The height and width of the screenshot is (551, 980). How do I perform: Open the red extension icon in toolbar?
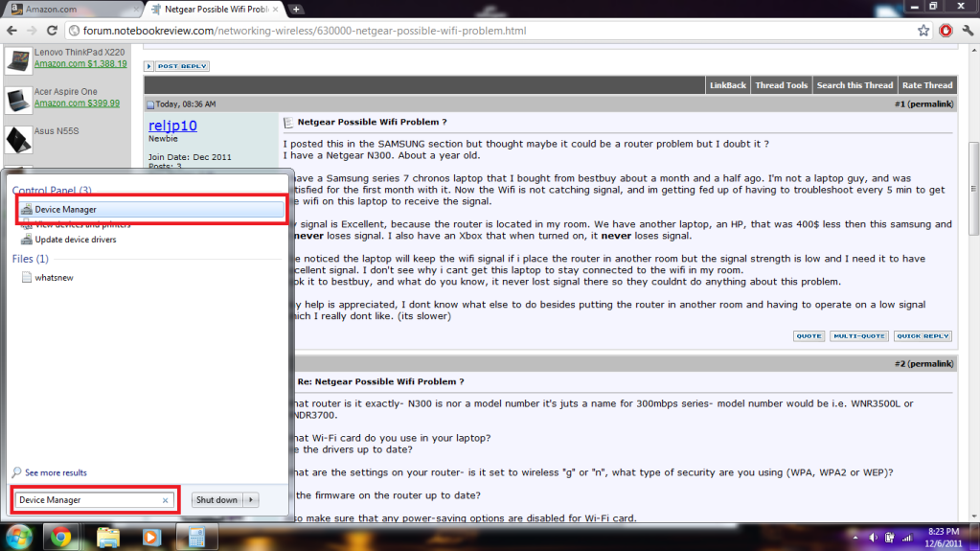tap(946, 31)
